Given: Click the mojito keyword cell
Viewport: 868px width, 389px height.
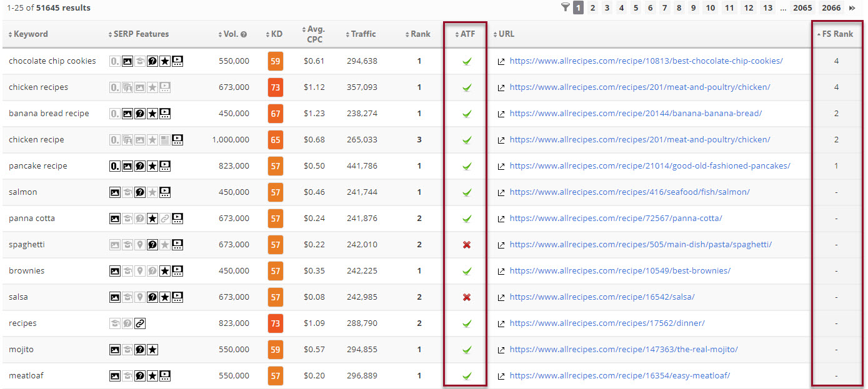Looking at the screenshot, I should 21,350.
